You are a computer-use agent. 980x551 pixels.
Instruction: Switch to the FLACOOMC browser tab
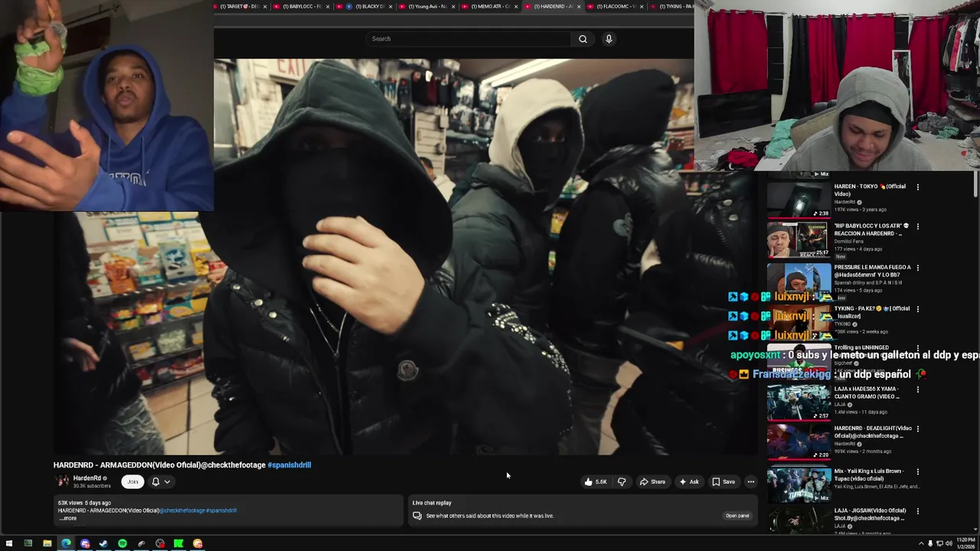(616, 6)
